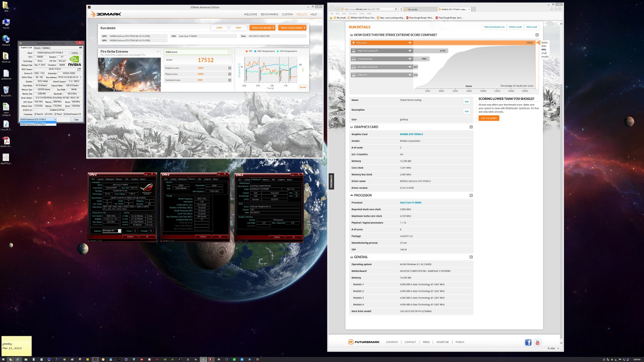Click the ROG logo in CPU-Z CPU window
This screenshot has height=362, width=644.
point(146,188)
